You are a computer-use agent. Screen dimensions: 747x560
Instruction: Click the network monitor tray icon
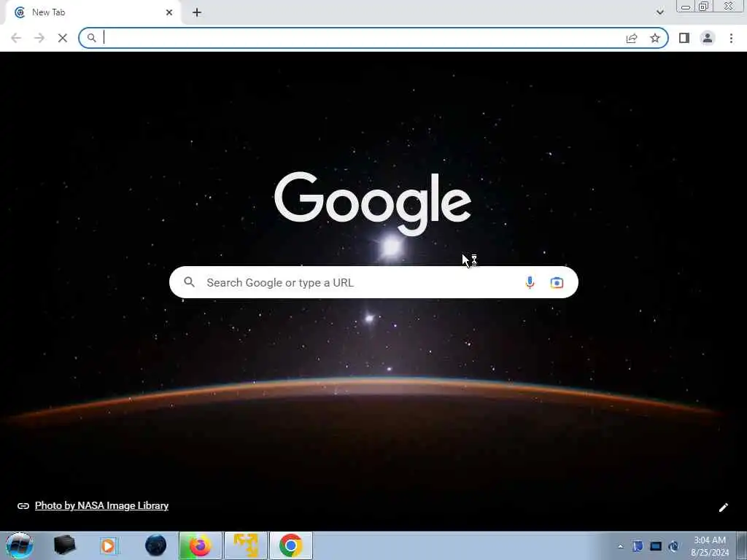(x=656, y=546)
